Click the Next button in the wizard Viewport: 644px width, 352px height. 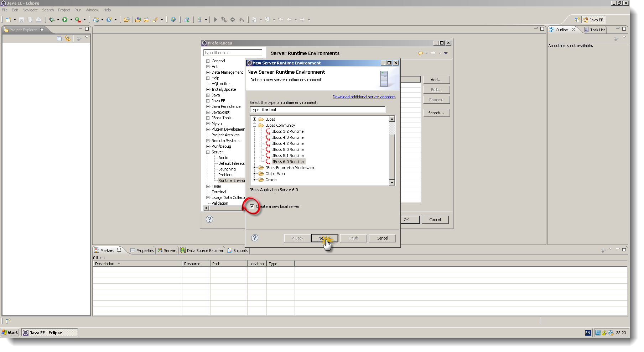coord(324,238)
